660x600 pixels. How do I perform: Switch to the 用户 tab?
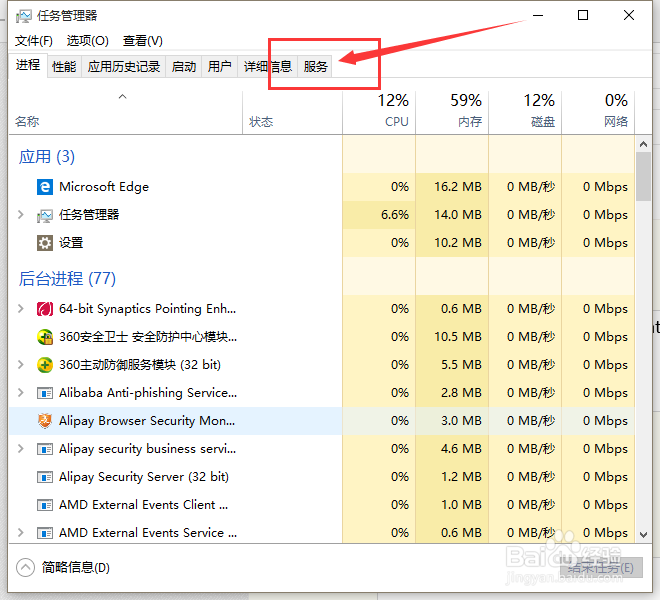click(x=220, y=67)
